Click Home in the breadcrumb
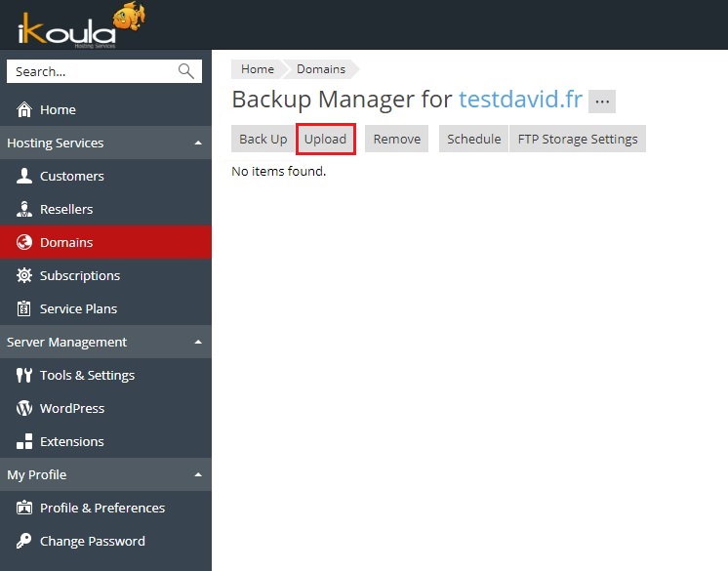The image size is (728, 571). point(258,69)
